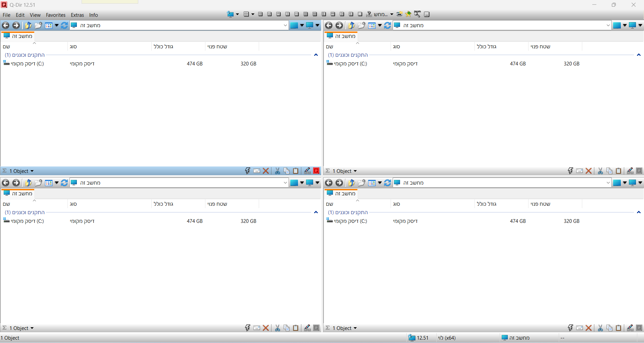Viewport: 644px width, 343px height.
Task: Click the scissors cut icon in top-left pane
Action: point(278,171)
